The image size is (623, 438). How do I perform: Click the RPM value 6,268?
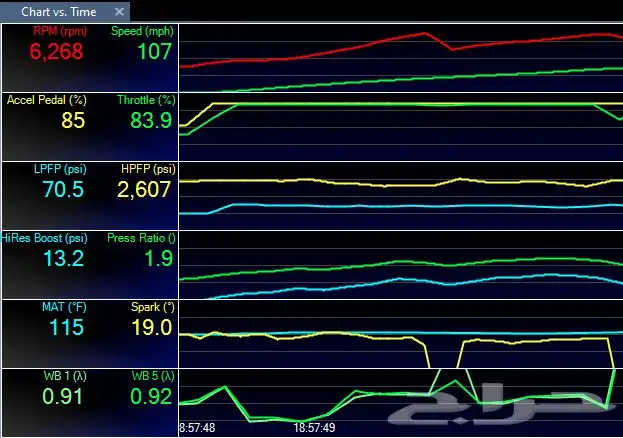[56, 52]
